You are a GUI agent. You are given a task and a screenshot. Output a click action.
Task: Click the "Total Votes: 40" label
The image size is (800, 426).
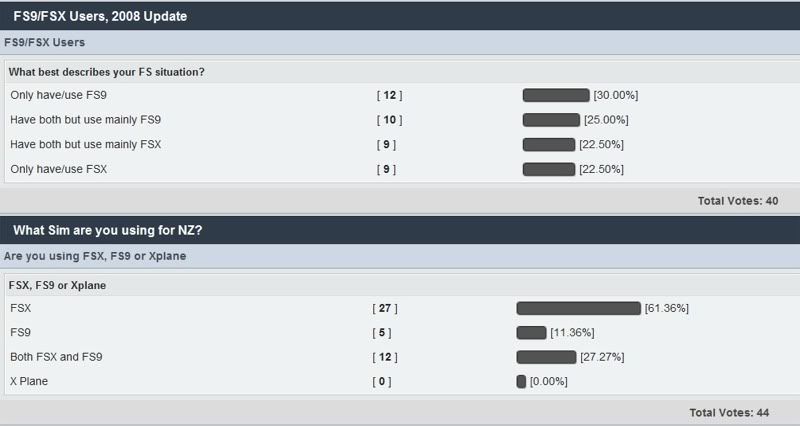737,201
